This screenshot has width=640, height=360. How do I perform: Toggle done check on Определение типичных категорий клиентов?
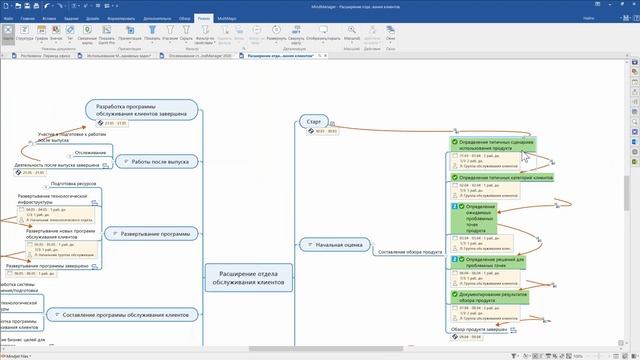455,178
